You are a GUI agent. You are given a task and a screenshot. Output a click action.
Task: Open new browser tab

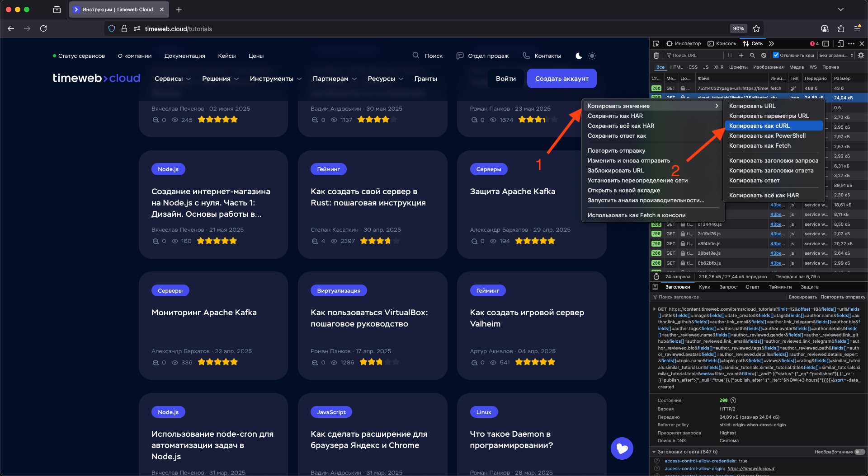pos(179,9)
